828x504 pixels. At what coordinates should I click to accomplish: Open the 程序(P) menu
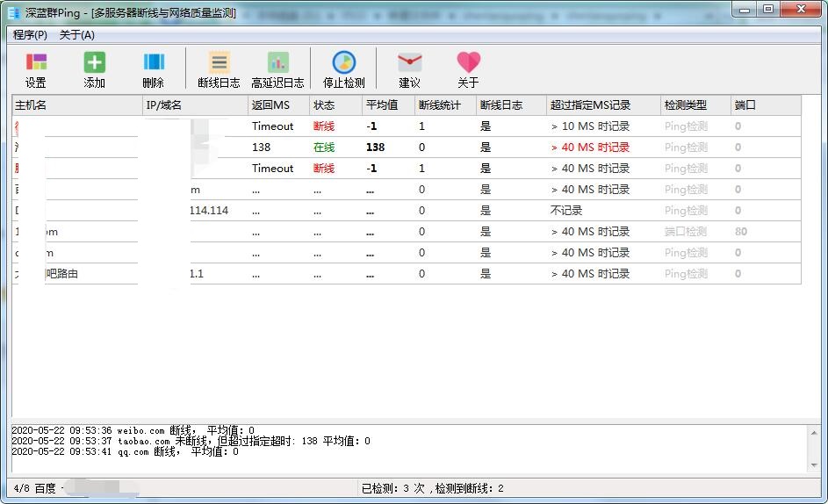[x=30, y=35]
